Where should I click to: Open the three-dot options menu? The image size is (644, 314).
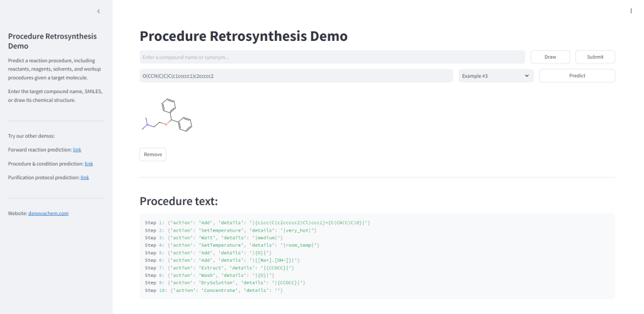pos(631,11)
